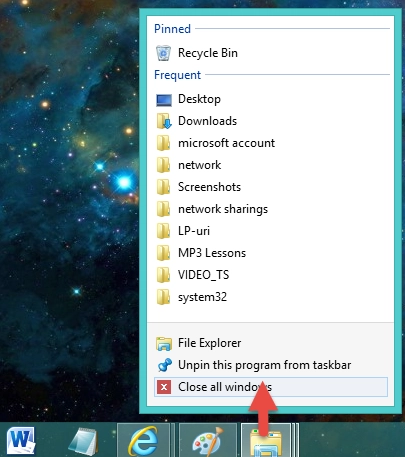Click the MP3 Lessons folder icon

pyautogui.click(x=163, y=253)
